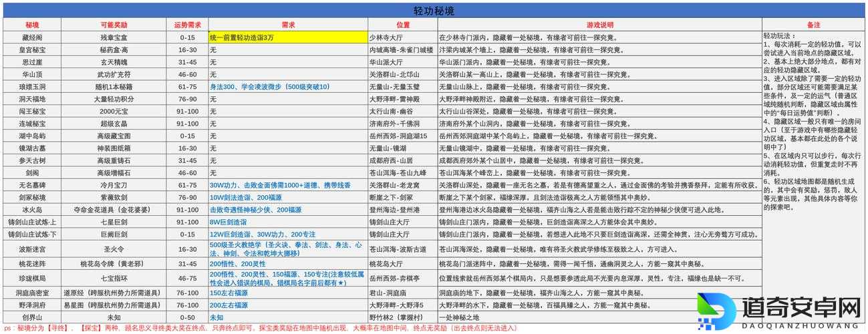Click the 无名墓碑 cell

[32, 185]
